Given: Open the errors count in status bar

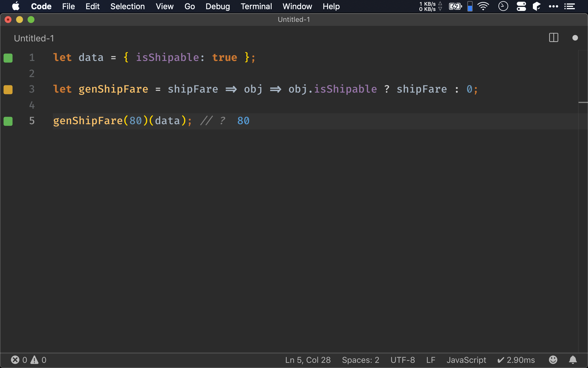Looking at the screenshot, I should (x=19, y=360).
